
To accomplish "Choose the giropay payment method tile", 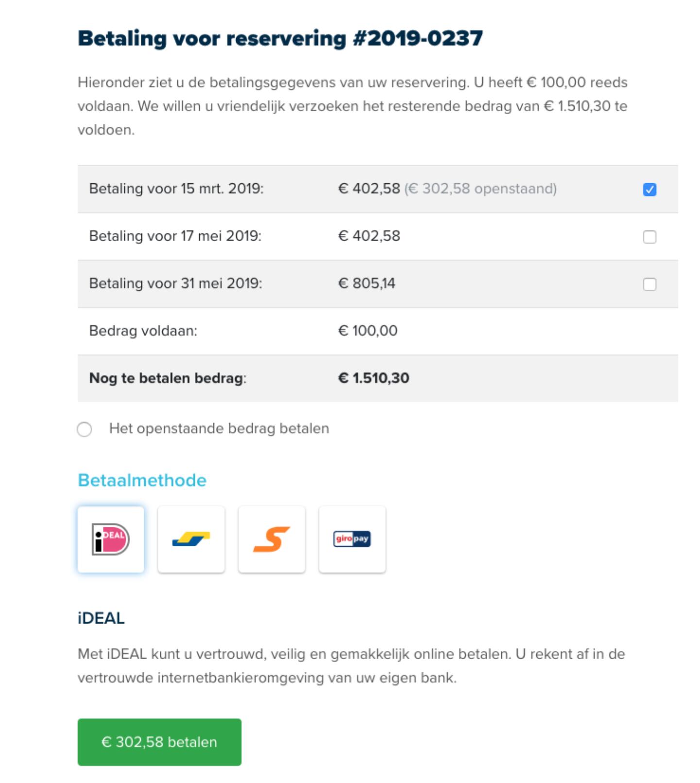I will 352,539.
